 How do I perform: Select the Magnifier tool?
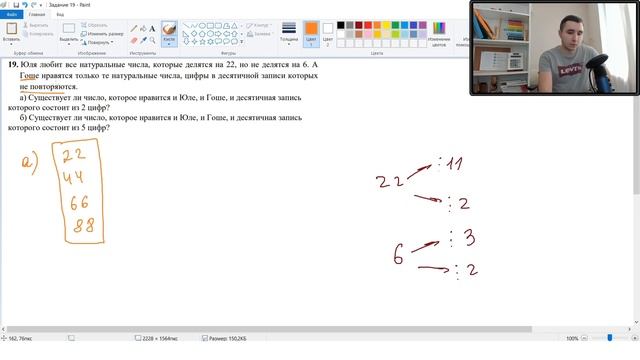click(152, 40)
